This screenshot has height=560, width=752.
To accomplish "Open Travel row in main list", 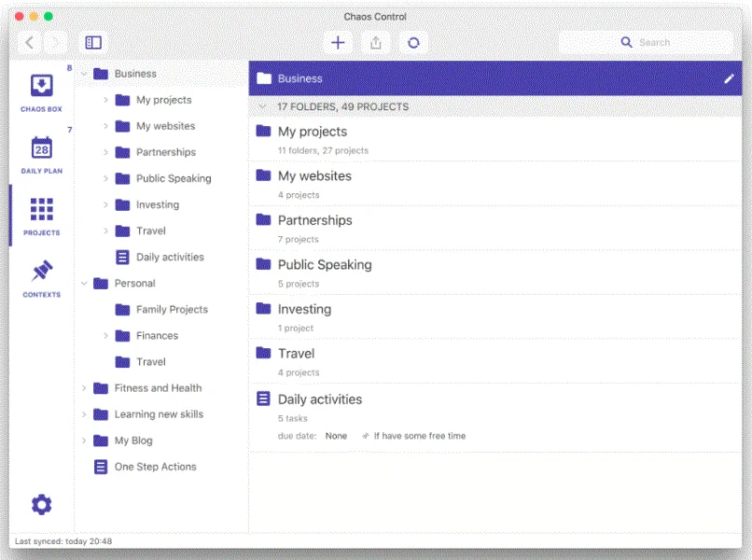I will click(x=494, y=361).
